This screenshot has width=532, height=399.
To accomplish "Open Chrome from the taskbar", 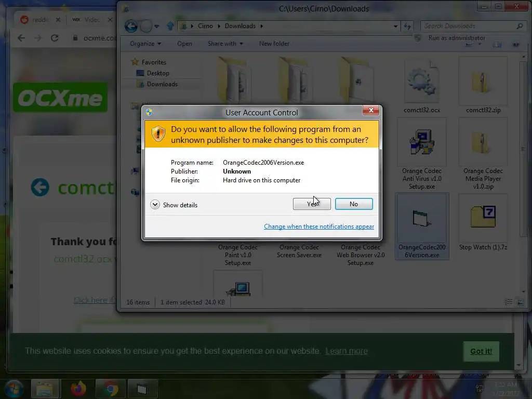I will click(x=110, y=389).
